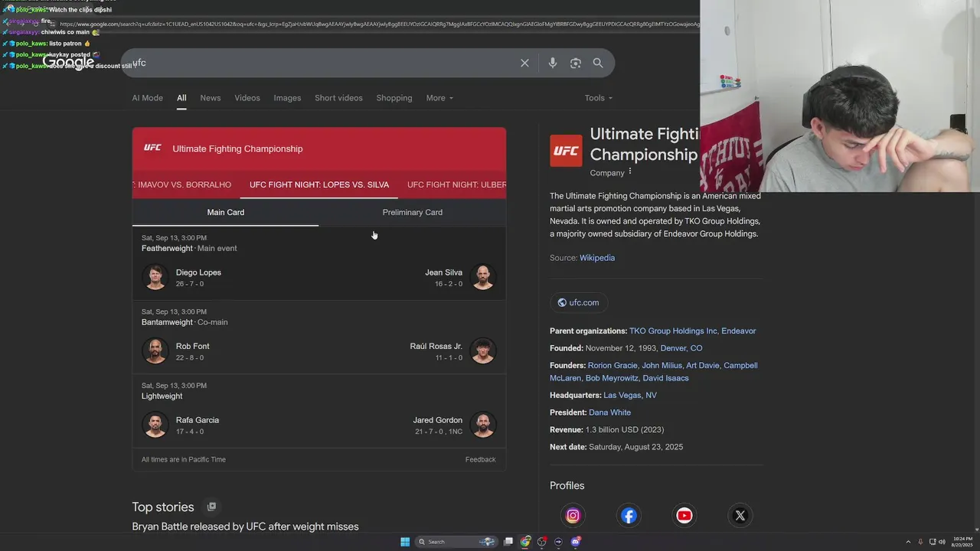Open UFC Facebook profile icon

click(x=629, y=516)
